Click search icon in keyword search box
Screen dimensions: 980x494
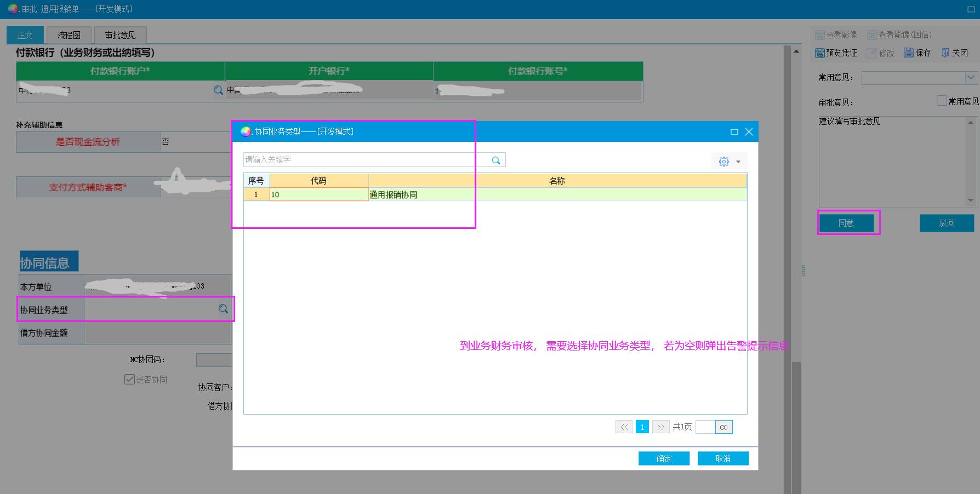(x=496, y=160)
